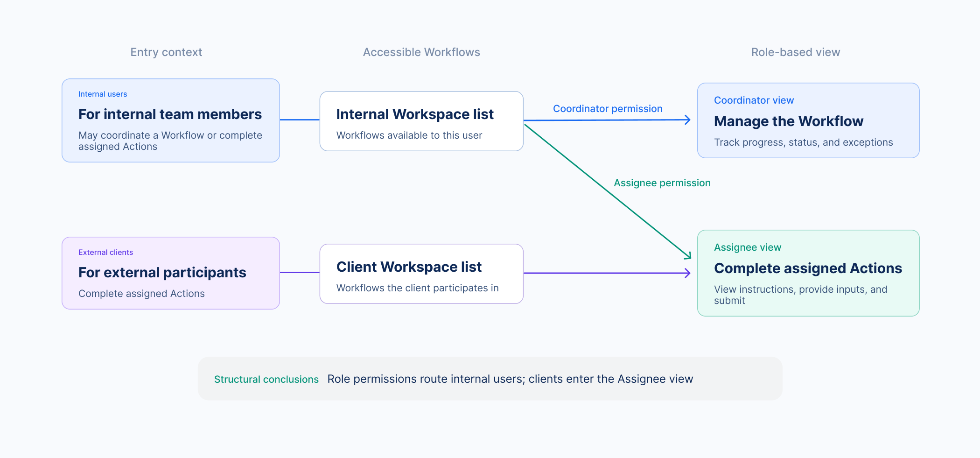Click 'Workflows the client participates in' text
Screen dimensions: 980x458
(x=417, y=288)
